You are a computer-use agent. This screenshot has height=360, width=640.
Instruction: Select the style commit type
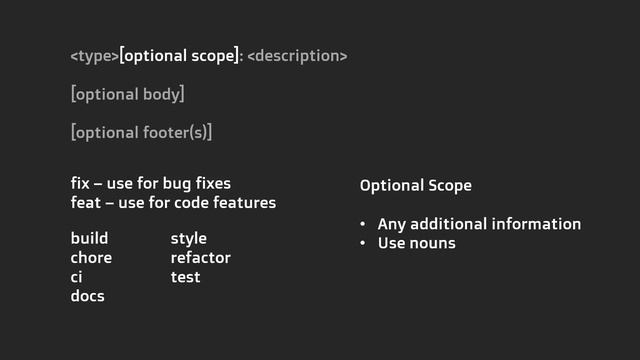pos(189,239)
